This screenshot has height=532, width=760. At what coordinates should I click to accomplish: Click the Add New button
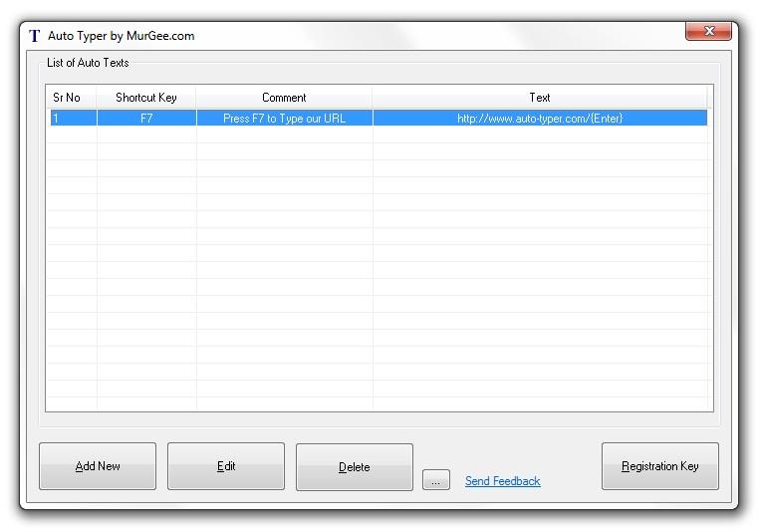[x=98, y=466]
